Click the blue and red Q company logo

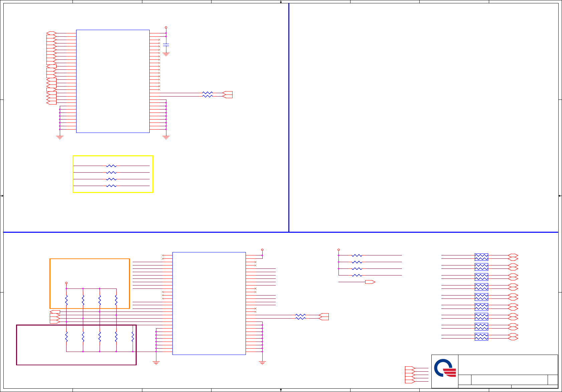point(445,368)
